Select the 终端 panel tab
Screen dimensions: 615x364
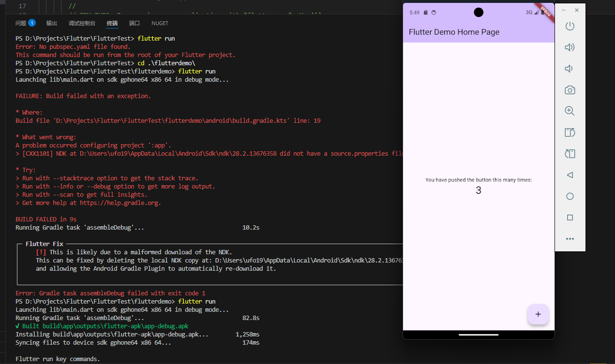112,23
